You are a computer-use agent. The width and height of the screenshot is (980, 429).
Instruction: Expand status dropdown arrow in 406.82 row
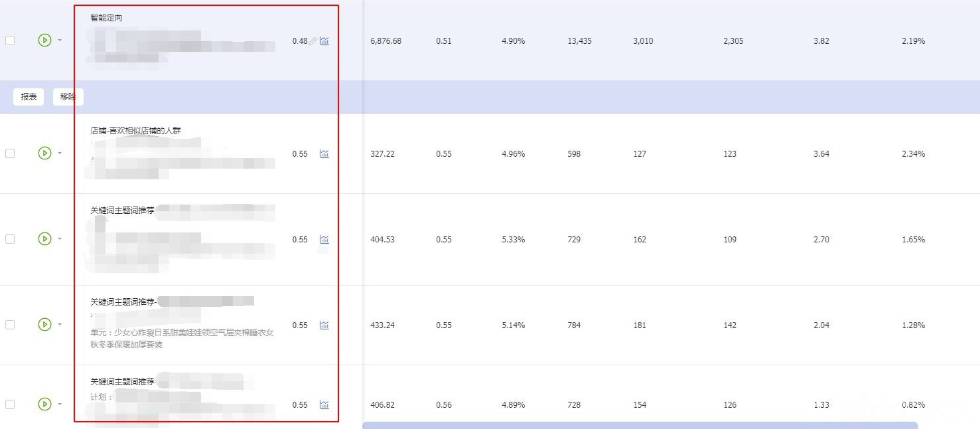(x=60, y=404)
